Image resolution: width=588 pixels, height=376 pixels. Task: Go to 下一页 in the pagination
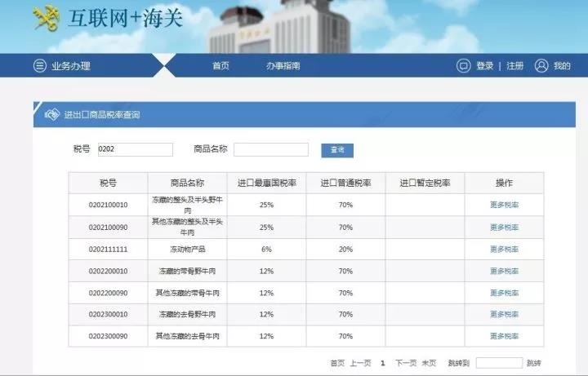point(406,363)
